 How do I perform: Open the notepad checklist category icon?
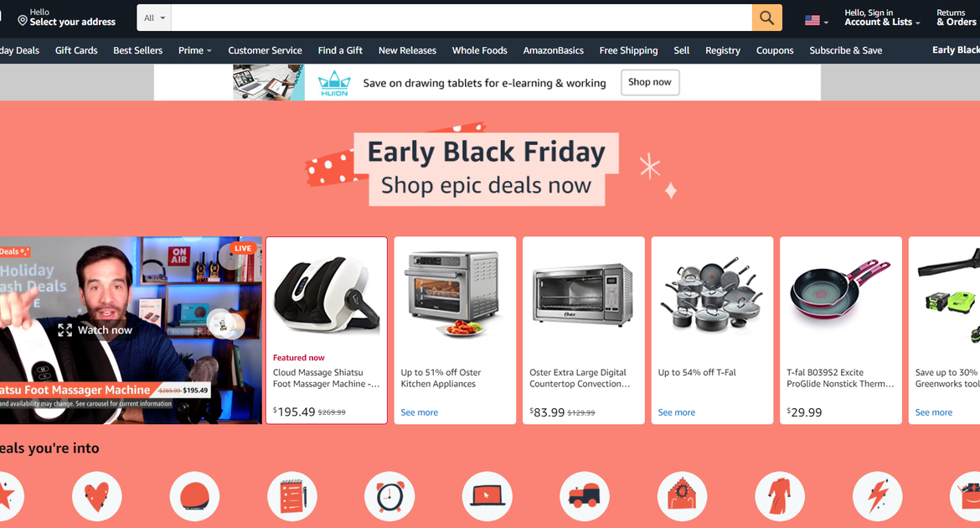(291, 497)
